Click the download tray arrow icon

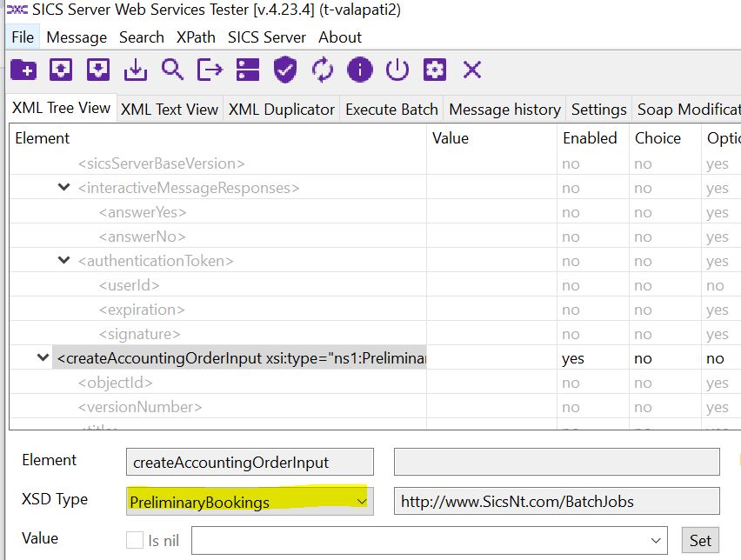tap(135, 70)
